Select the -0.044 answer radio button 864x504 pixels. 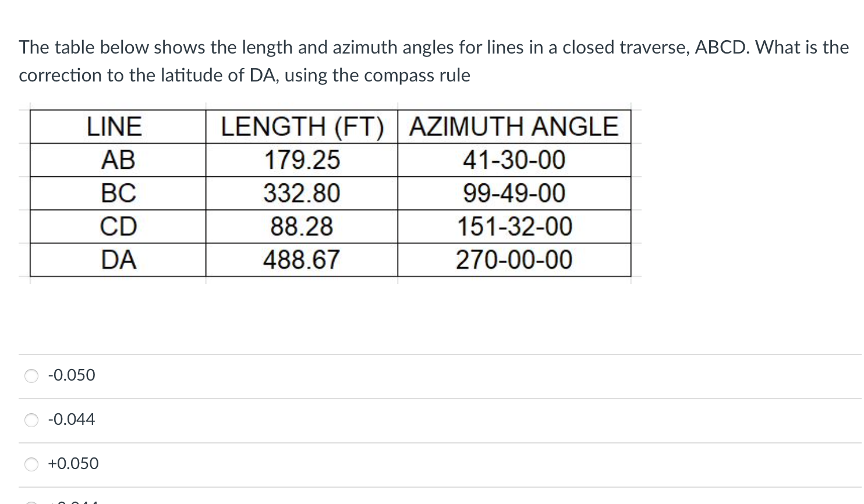tap(31, 420)
